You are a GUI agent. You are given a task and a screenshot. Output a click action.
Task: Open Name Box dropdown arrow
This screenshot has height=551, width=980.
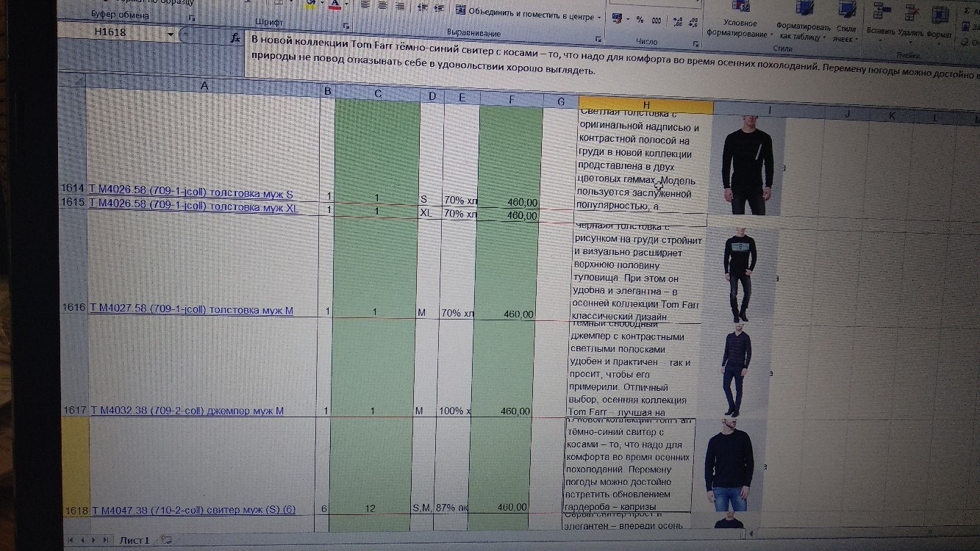(171, 35)
